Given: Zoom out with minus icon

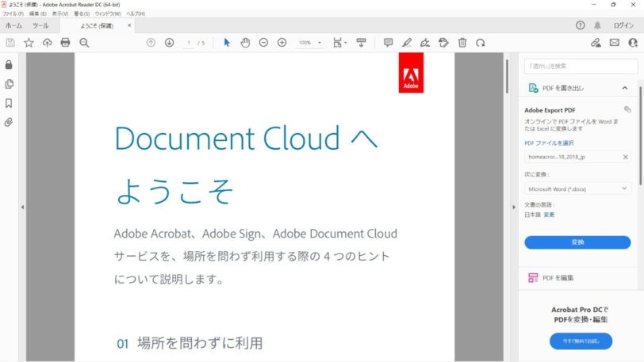Looking at the screenshot, I should point(263,43).
